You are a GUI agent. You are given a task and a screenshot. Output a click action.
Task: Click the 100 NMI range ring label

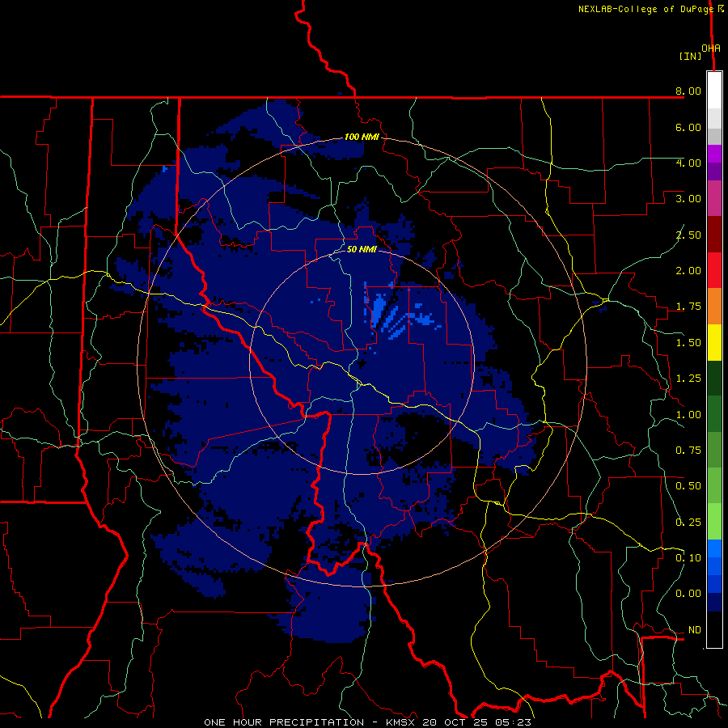pyautogui.click(x=362, y=137)
